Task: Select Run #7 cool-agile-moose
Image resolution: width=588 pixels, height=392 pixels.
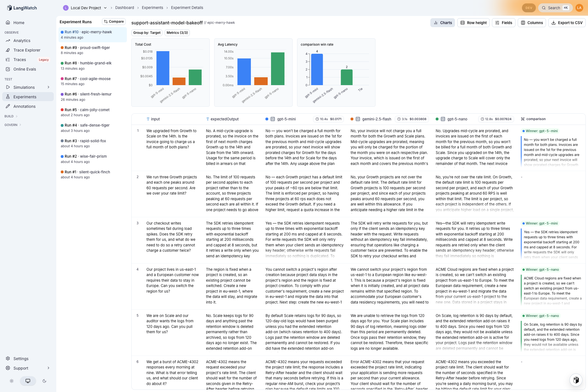Action: pos(93,81)
